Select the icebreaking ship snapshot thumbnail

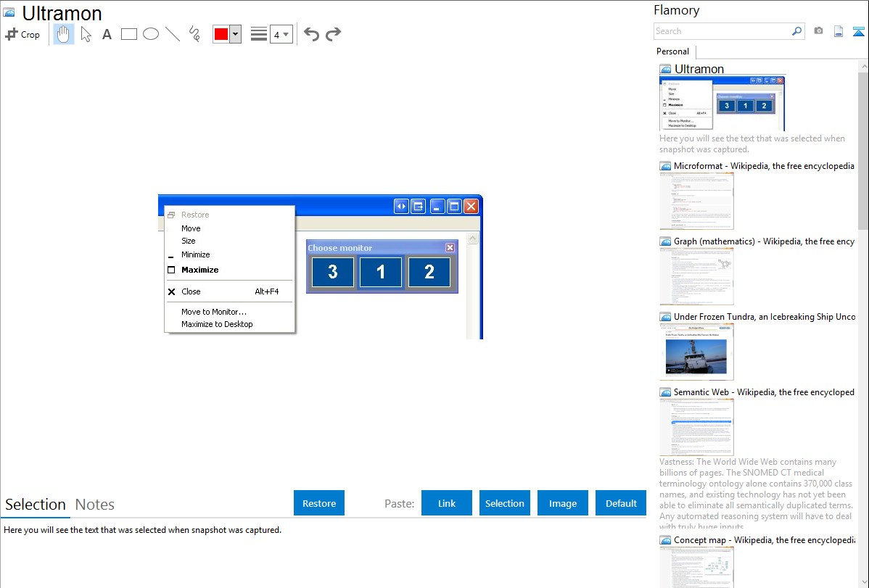(696, 352)
